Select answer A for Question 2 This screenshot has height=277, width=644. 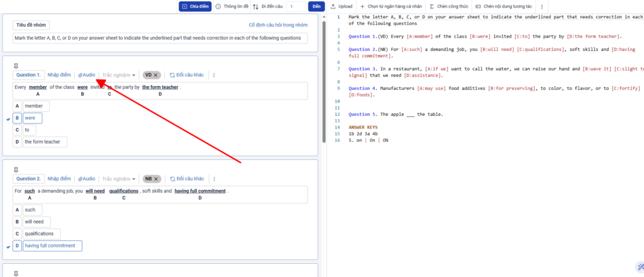pyautogui.click(x=17, y=210)
